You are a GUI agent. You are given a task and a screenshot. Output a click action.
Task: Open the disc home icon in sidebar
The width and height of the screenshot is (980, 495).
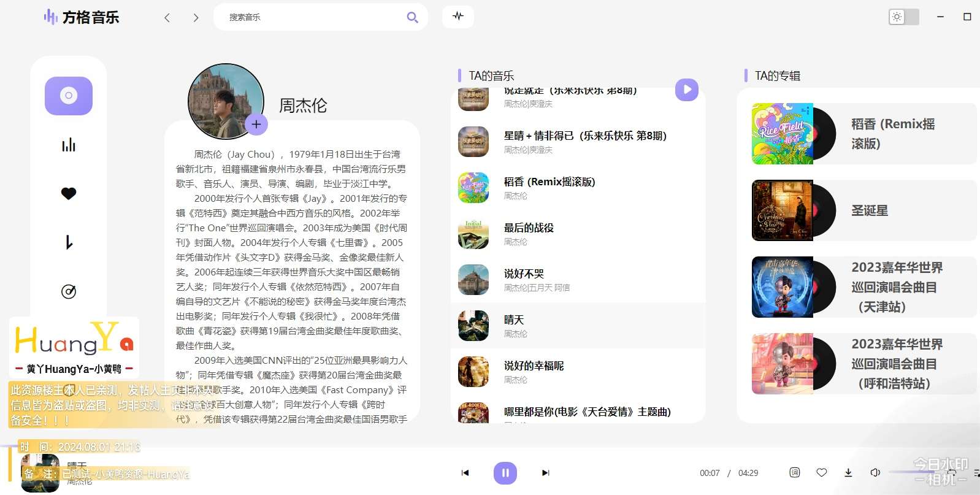click(x=69, y=96)
